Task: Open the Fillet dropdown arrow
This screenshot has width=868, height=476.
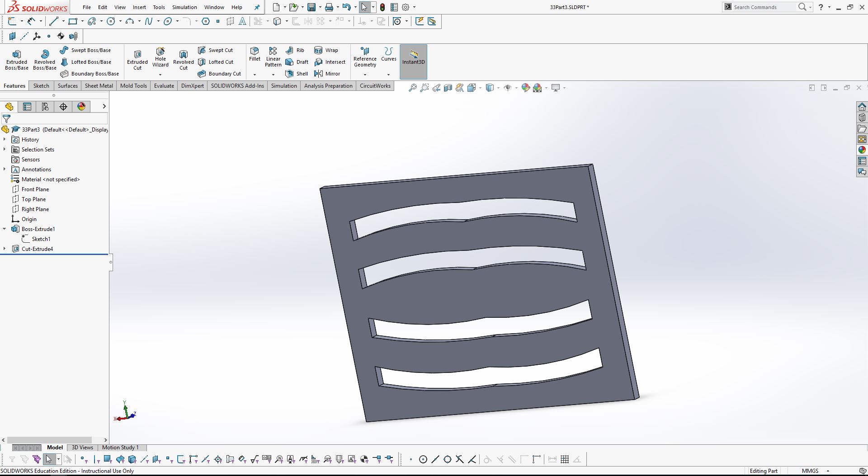Action: (255, 75)
